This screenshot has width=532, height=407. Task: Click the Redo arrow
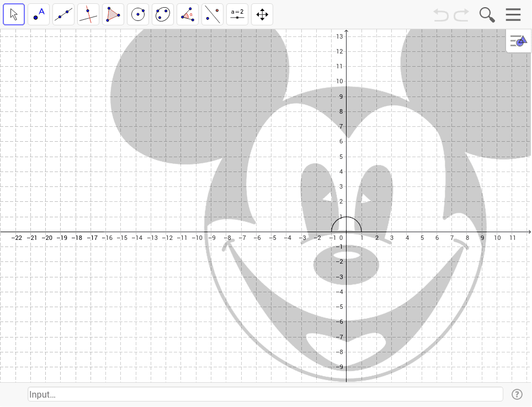coord(461,15)
